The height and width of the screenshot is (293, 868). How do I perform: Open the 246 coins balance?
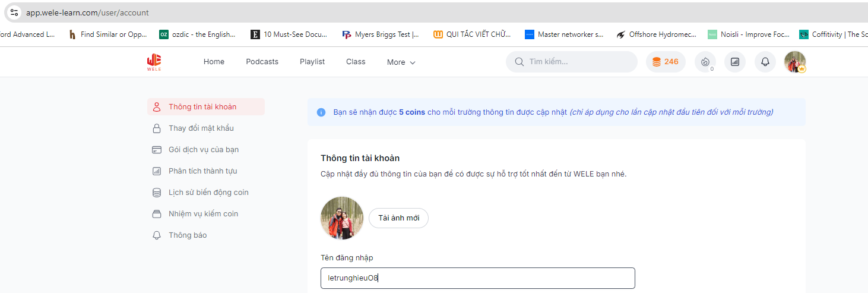pyautogui.click(x=665, y=62)
